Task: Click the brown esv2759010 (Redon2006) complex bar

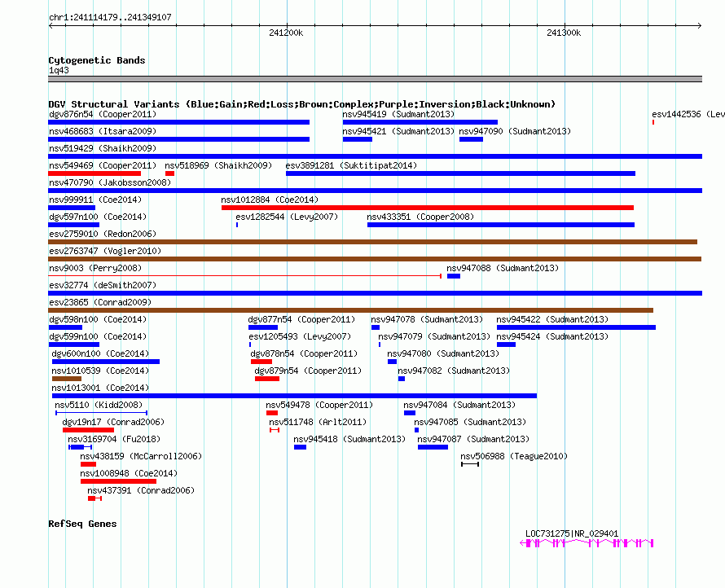Action: click(x=372, y=242)
